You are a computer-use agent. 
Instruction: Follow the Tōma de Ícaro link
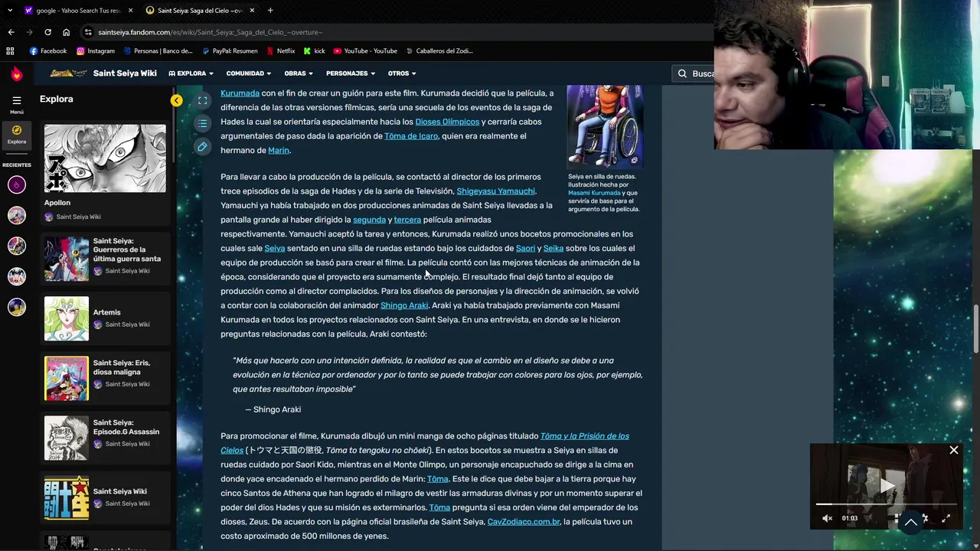[411, 136]
